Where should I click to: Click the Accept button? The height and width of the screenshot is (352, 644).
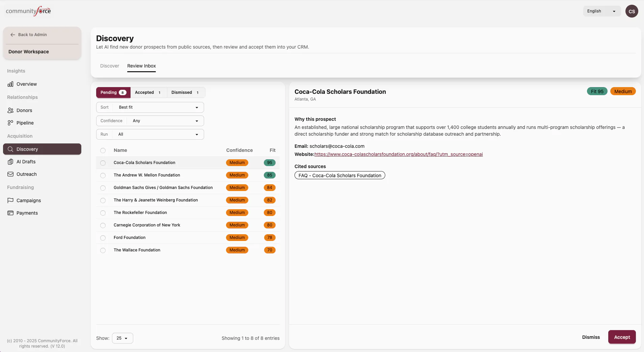tap(622, 337)
